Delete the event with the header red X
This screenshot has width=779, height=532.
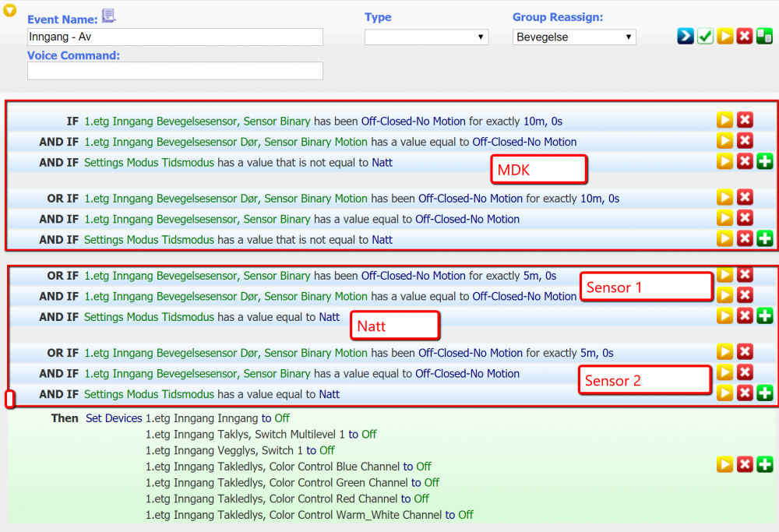(x=745, y=37)
